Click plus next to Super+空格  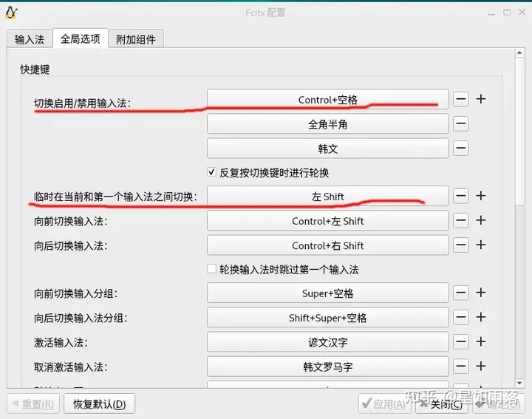point(481,293)
